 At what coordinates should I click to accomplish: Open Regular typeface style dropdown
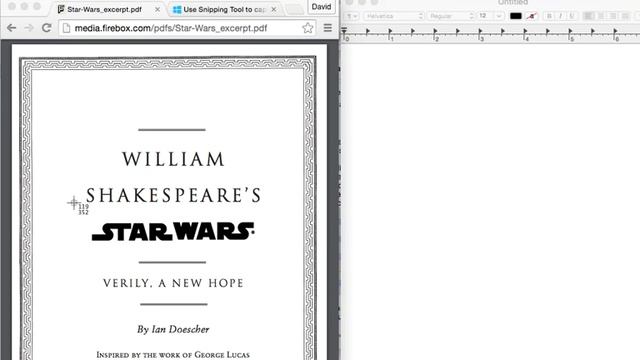coord(451,16)
